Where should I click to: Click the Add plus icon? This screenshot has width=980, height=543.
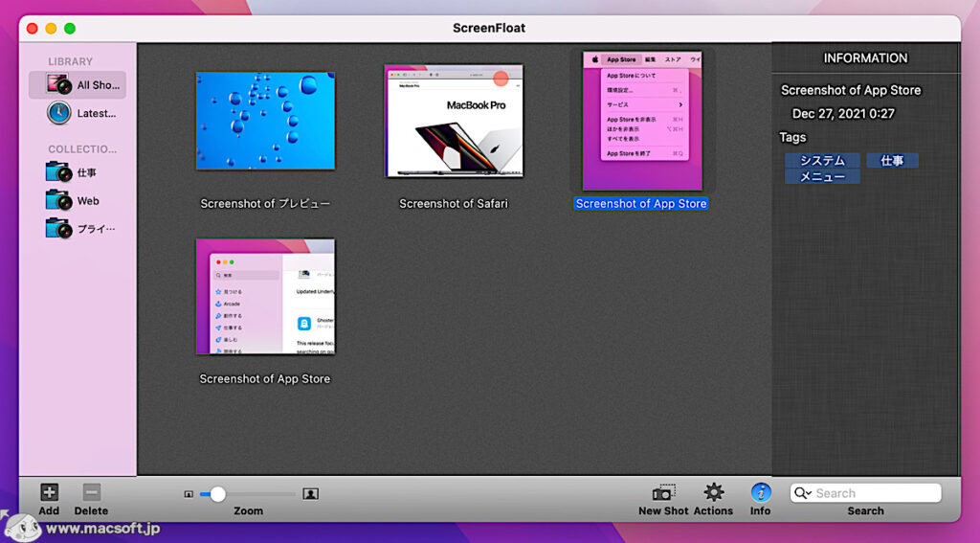click(50, 492)
